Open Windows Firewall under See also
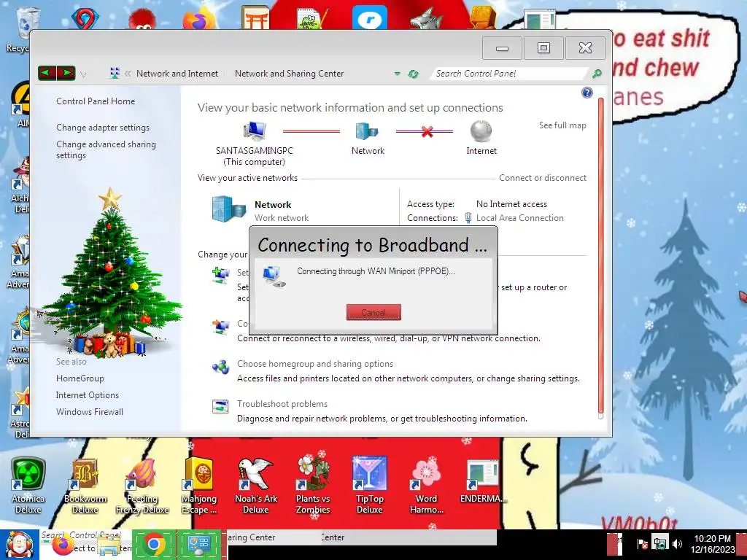The height and width of the screenshot is (560, 747). click(90, 411)
